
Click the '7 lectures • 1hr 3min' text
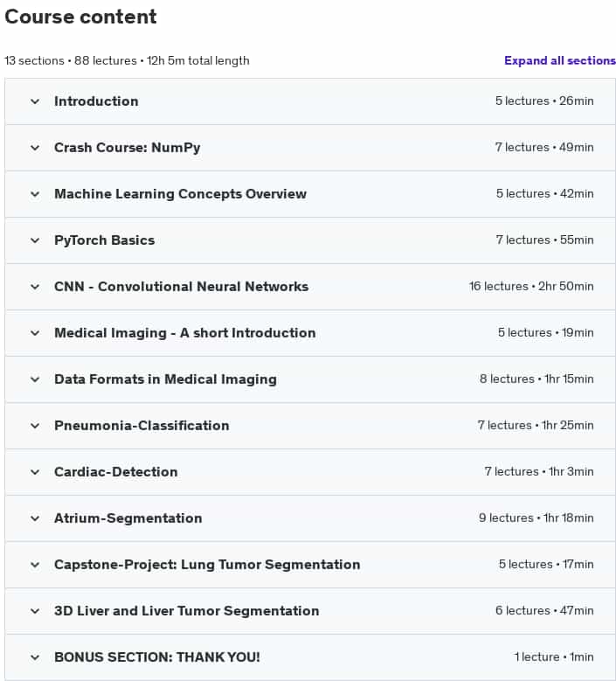539,471
